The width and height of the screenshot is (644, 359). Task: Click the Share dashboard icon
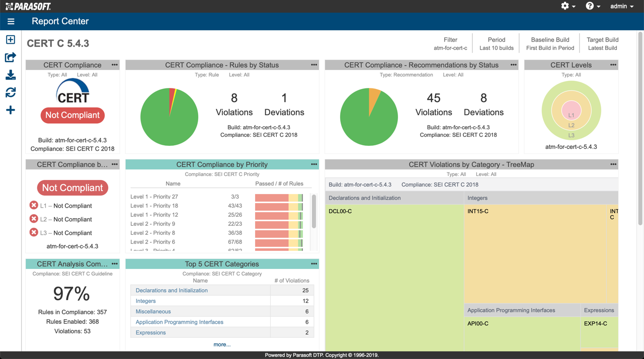point(11,57)
